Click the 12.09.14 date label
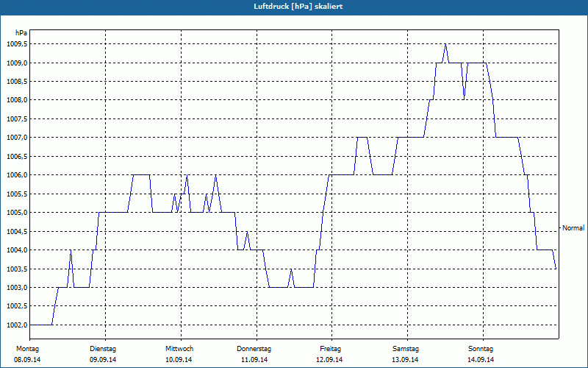The image size is (588, 368). click(x=329, y=360)
